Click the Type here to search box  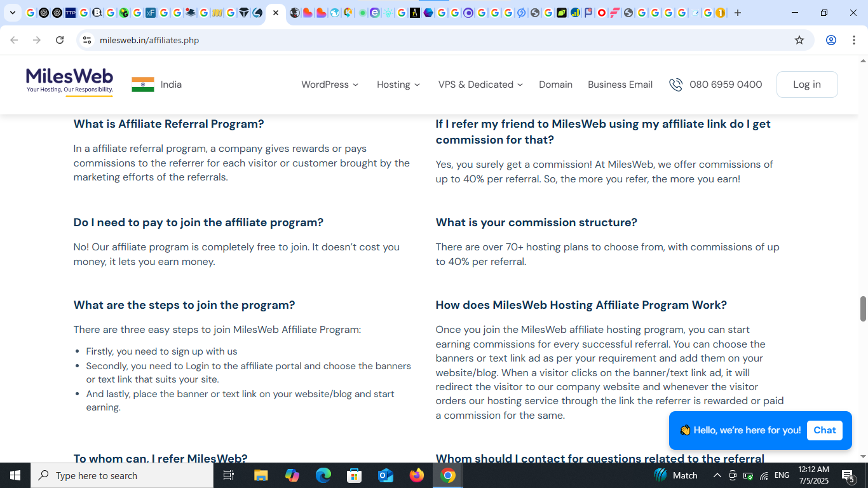click(122, 475)
